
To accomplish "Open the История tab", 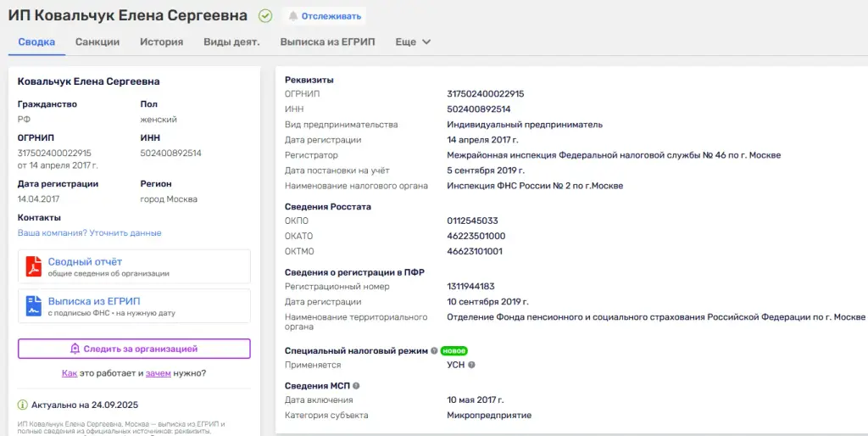I will (x=162, y=42).
